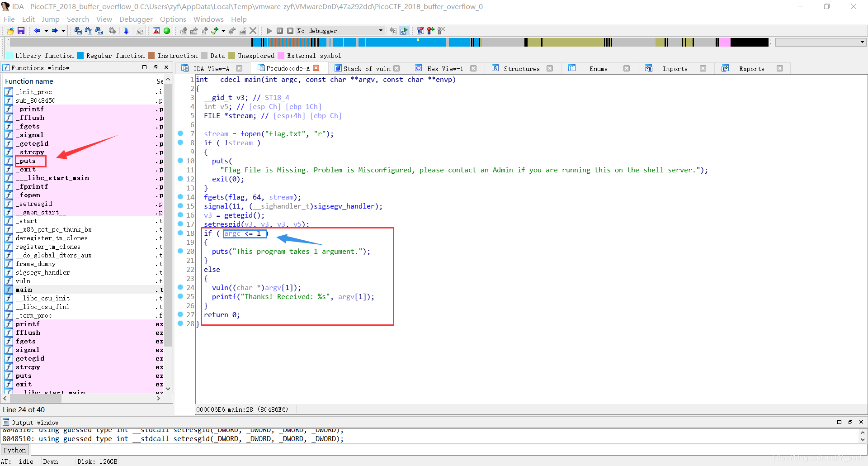Switch to the Hex View-1 tab

[x=445, y=69]
